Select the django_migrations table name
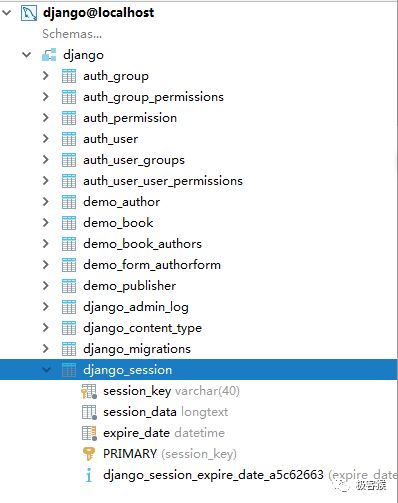The width and height of the screenshot is (398, 503). tap(137, 349)
